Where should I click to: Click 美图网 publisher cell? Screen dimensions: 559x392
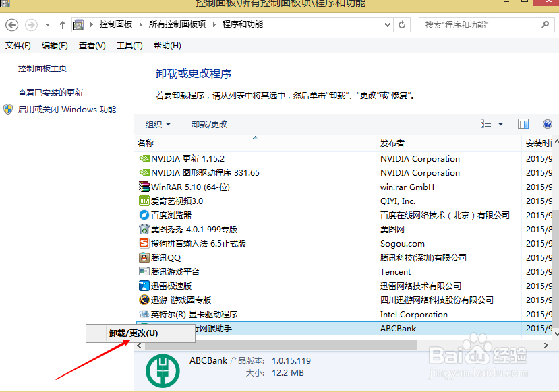pos(392,229)
